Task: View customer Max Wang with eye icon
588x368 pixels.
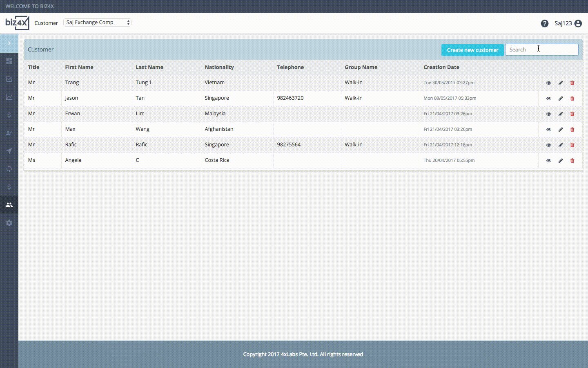Action: pyautogui.click(x=549, y=129)
